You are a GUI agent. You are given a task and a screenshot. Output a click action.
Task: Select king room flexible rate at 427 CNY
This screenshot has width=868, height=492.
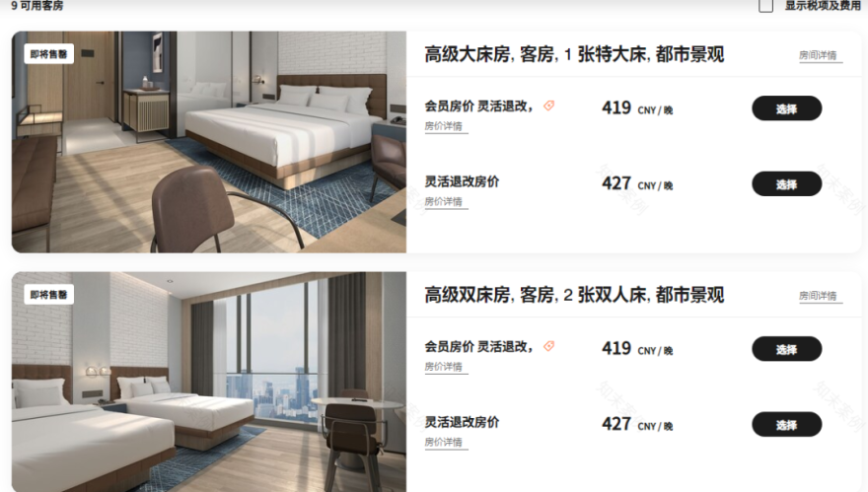[x=786, y=183]
